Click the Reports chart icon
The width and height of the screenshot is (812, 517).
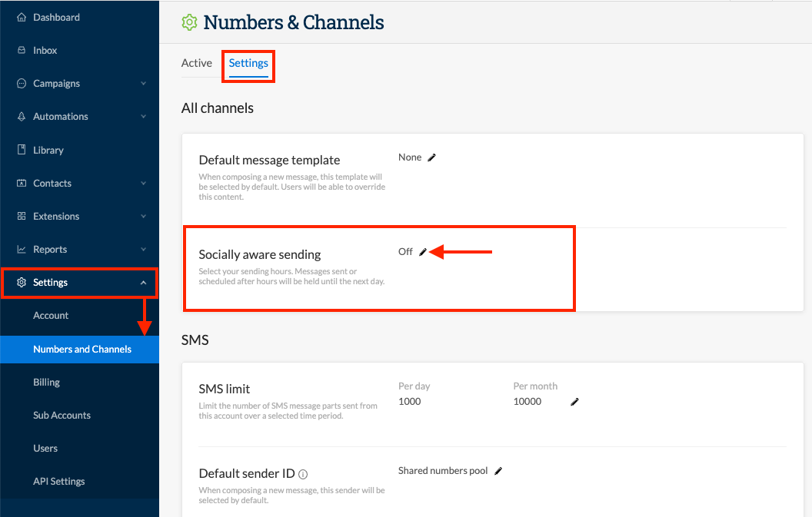coord(22,250)
